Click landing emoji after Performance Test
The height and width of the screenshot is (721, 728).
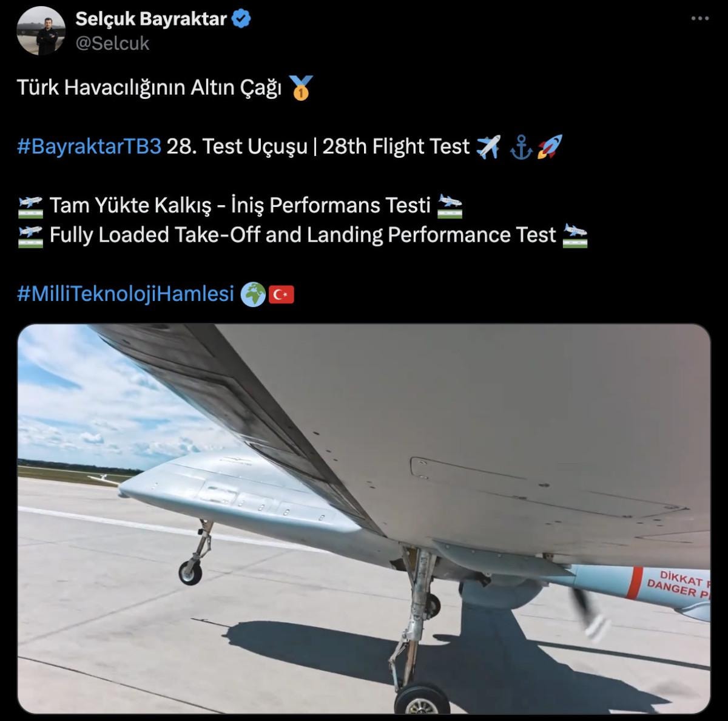coord(575,235)
